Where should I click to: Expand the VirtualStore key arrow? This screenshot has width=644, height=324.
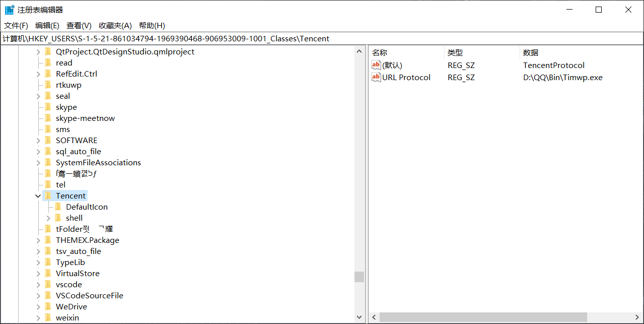(x=38, y=274)
